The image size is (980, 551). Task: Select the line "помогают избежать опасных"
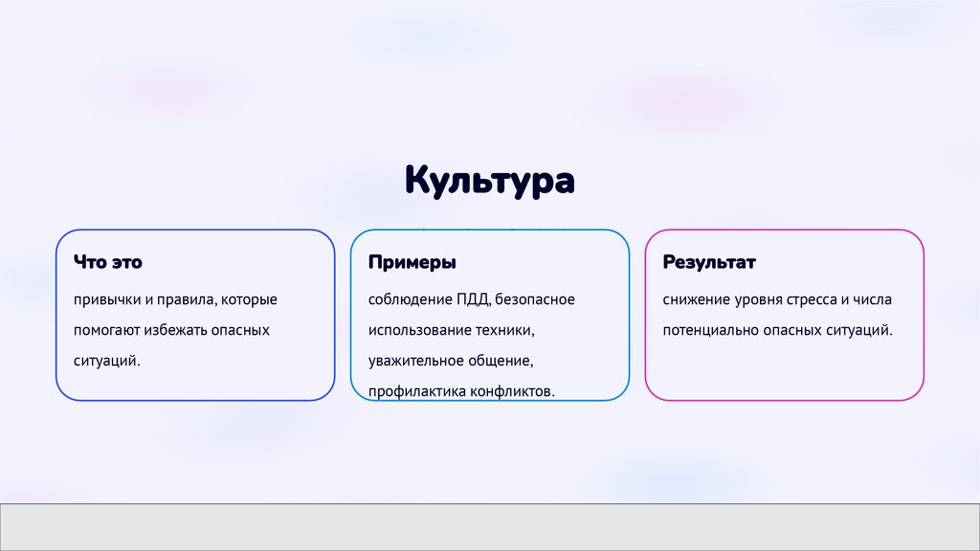[x=172, y=330]
